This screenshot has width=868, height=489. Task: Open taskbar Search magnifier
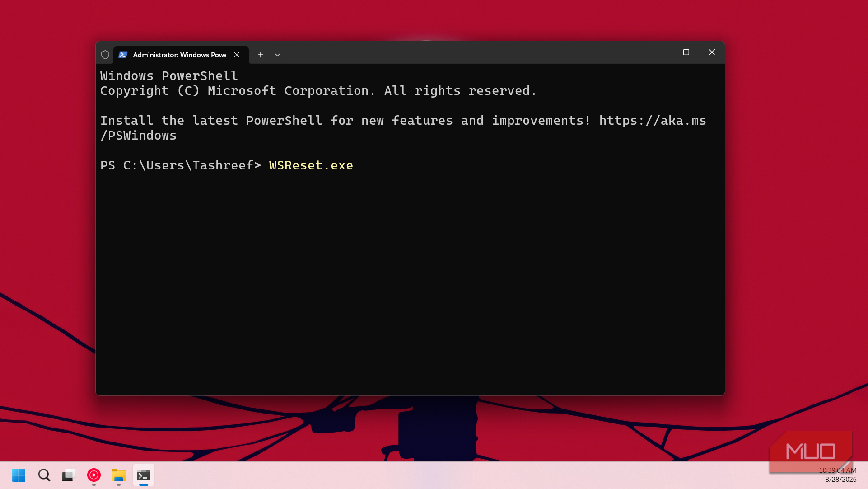(44, 475)
